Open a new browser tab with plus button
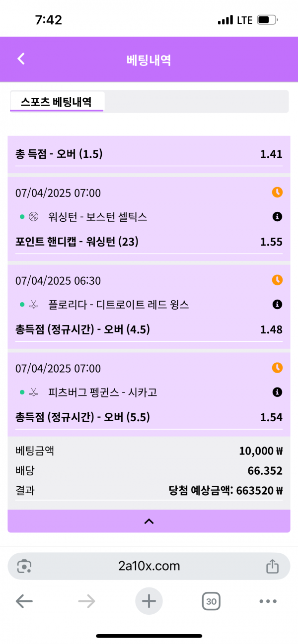 (149, 601)
